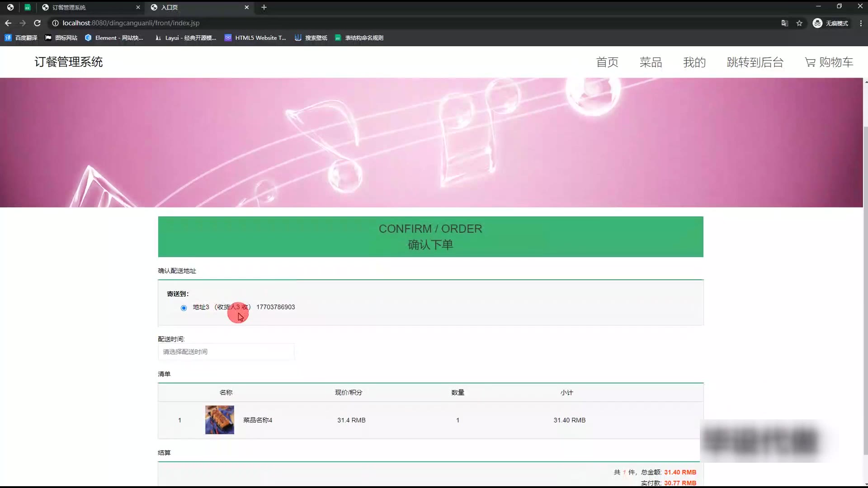Click the 名称 column header

coord(226,393)
